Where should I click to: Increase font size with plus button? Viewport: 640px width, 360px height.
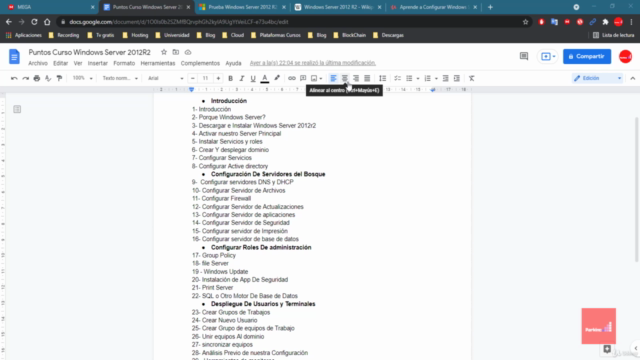218,78
